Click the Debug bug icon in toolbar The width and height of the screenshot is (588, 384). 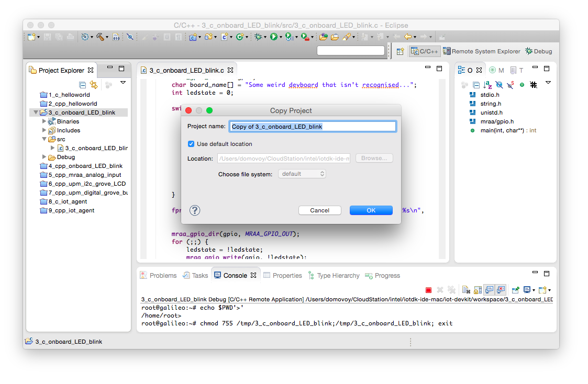click(258, 37)
